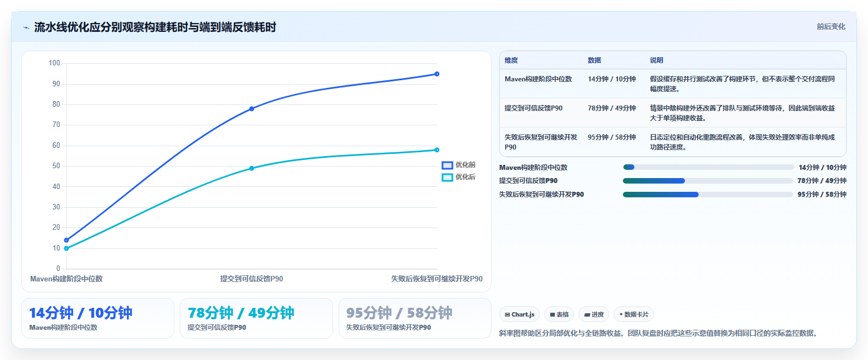Toggle the 优化后 legend entry
Image resolution: width=868 pixels, height=360 pixels.
coord(458,177)
